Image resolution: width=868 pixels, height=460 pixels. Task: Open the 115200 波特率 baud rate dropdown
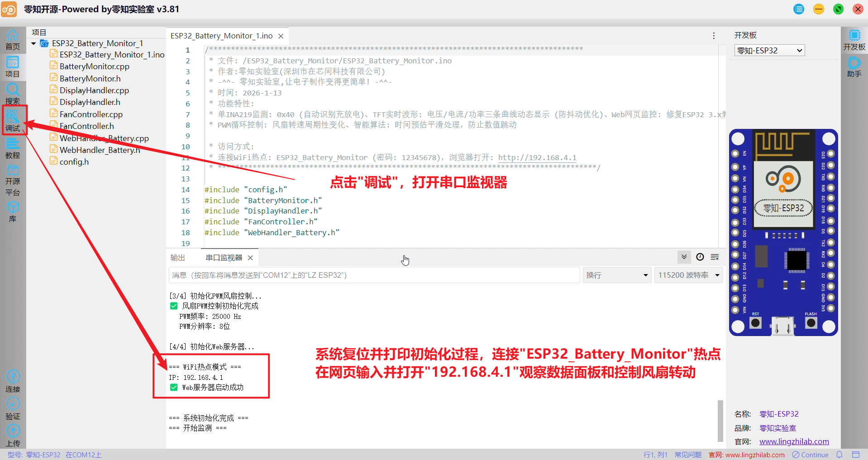tap(688, 275)
